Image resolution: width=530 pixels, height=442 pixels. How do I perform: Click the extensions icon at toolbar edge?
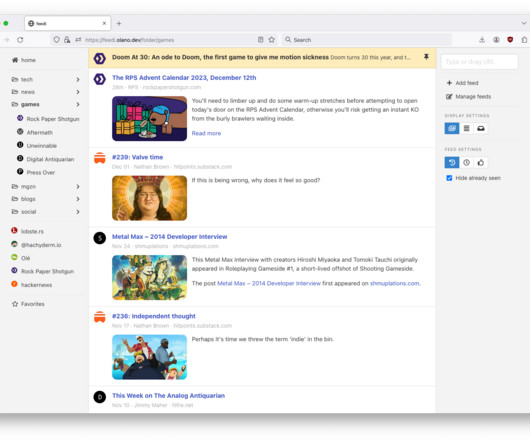click(x=524, y=40)
